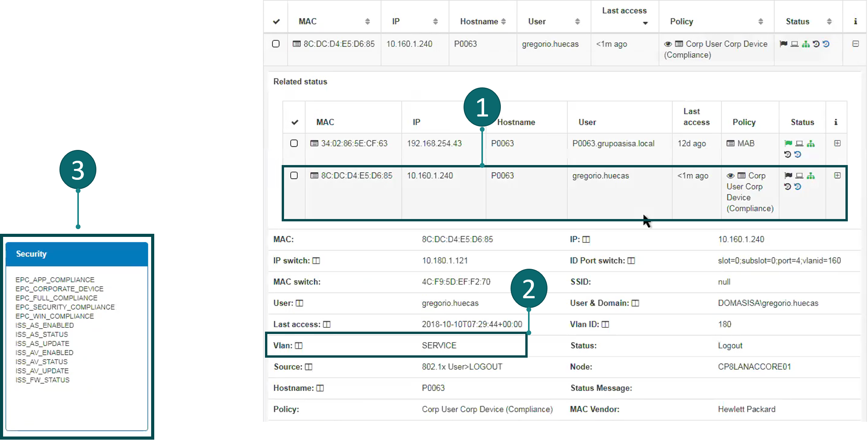Screen dimensions: 868x440
Task: Select EPC_SECURITY_COMPLIANCE in the Security list
Action: 65,307
